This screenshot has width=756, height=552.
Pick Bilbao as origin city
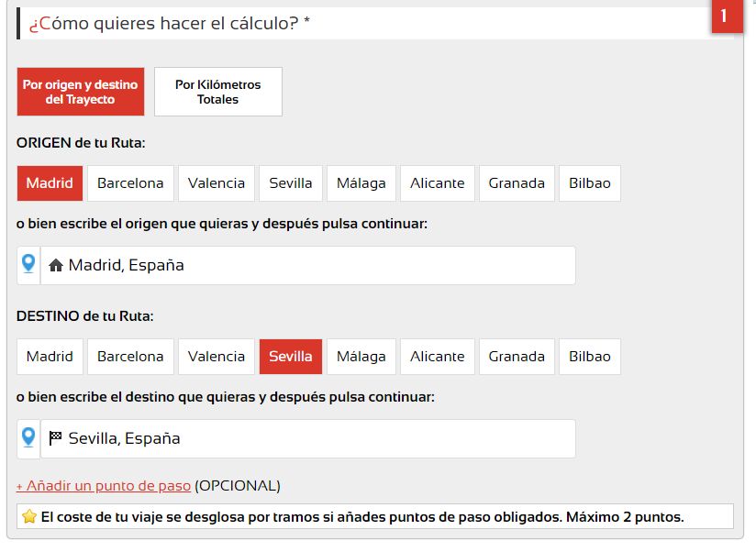(x=589, y=183)
